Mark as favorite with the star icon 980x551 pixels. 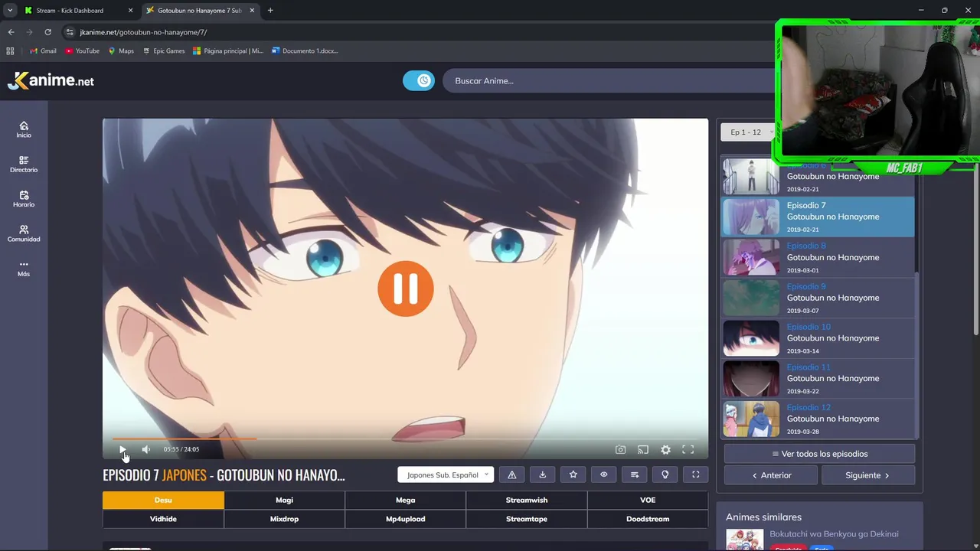pos(573,474)
